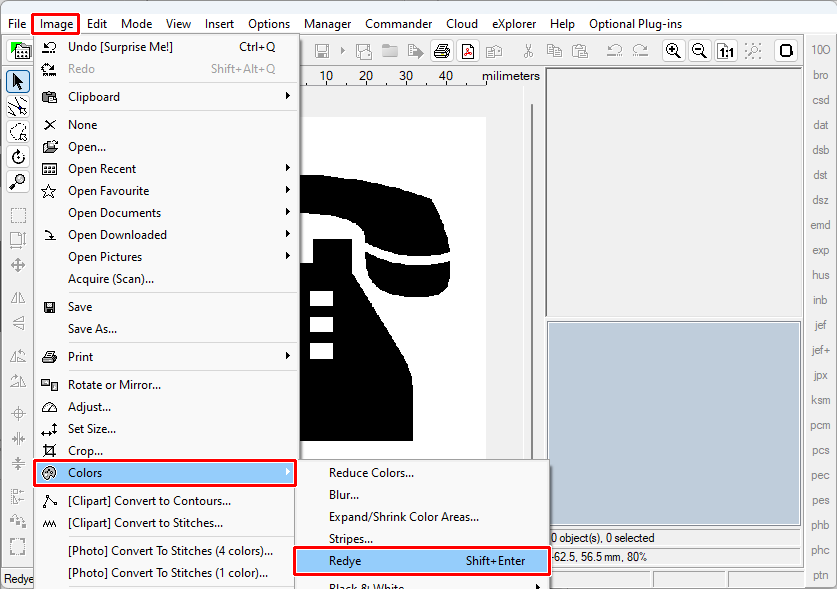Choose Stripes... in Colors submenu
Screen dimensions: 837x589
click(422, 539)
